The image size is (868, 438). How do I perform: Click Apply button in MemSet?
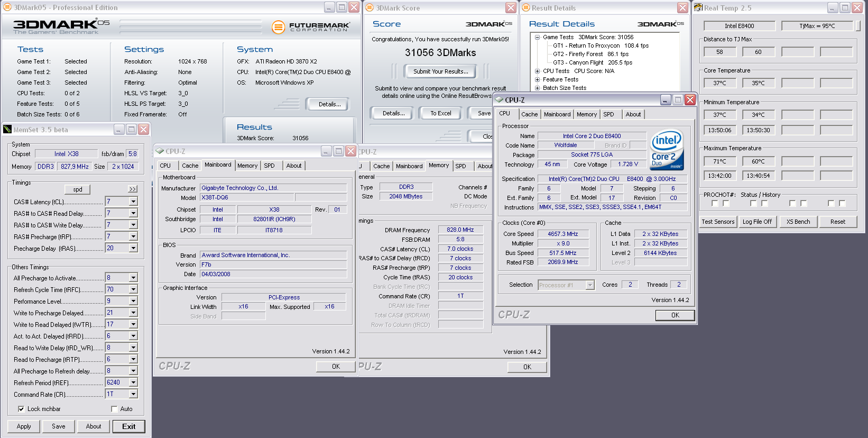click(x=24, y=426)
